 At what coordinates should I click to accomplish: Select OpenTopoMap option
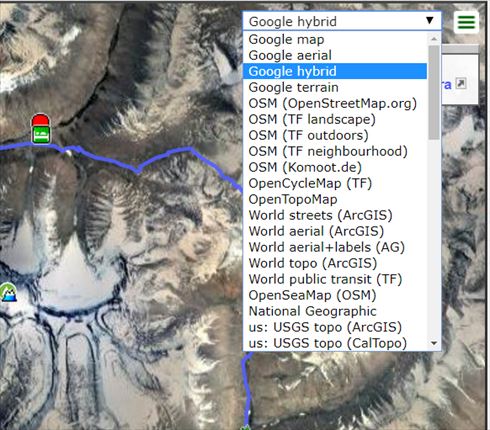click(x=335, y=199)
